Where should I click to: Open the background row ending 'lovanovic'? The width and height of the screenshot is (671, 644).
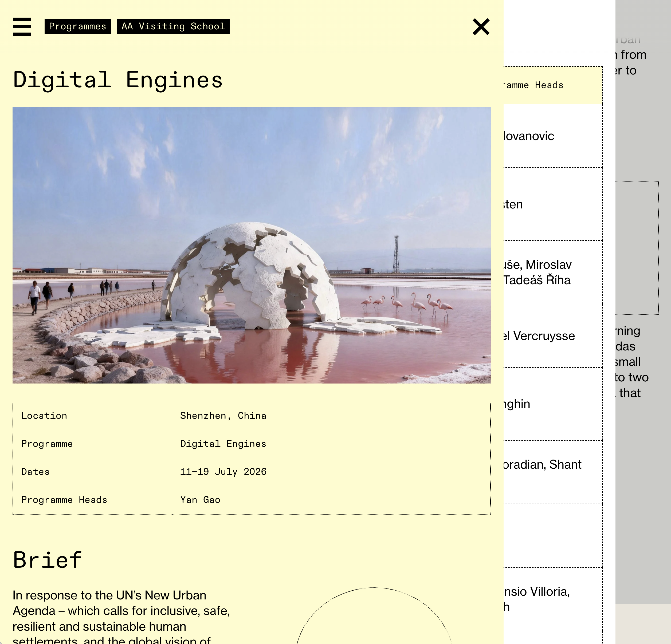(x=553, y=136)
